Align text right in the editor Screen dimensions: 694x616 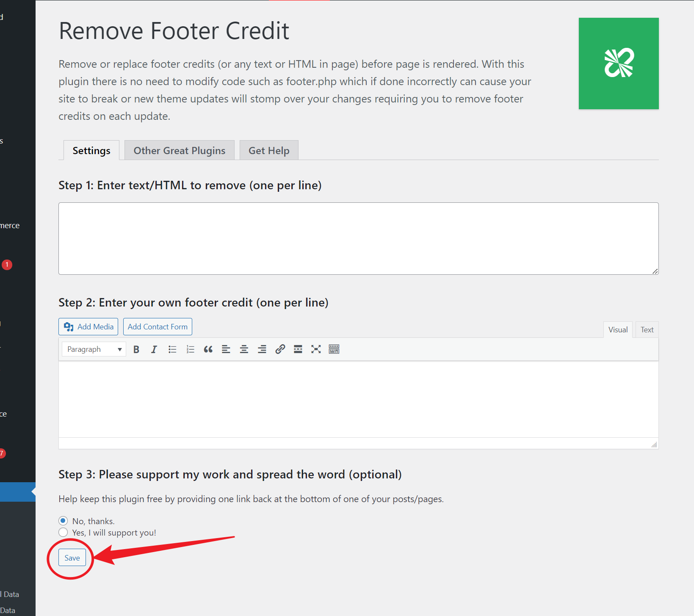pyautogui.click(x=262, y=349)
